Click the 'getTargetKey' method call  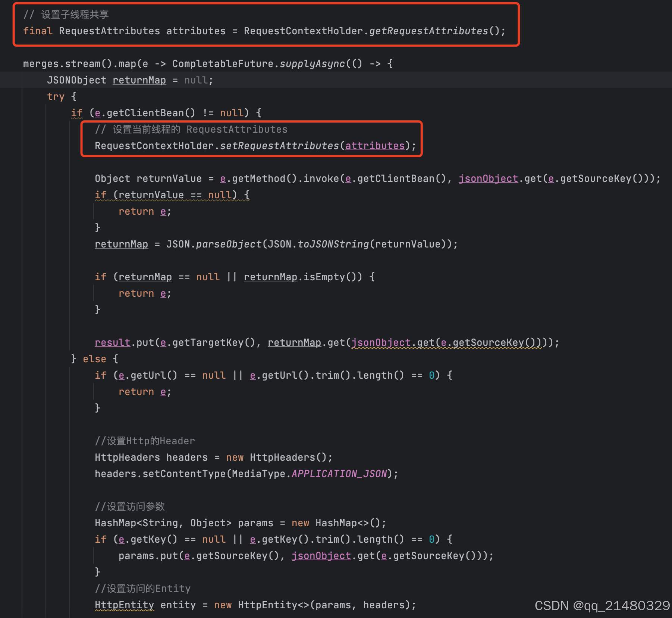[208, 343]
